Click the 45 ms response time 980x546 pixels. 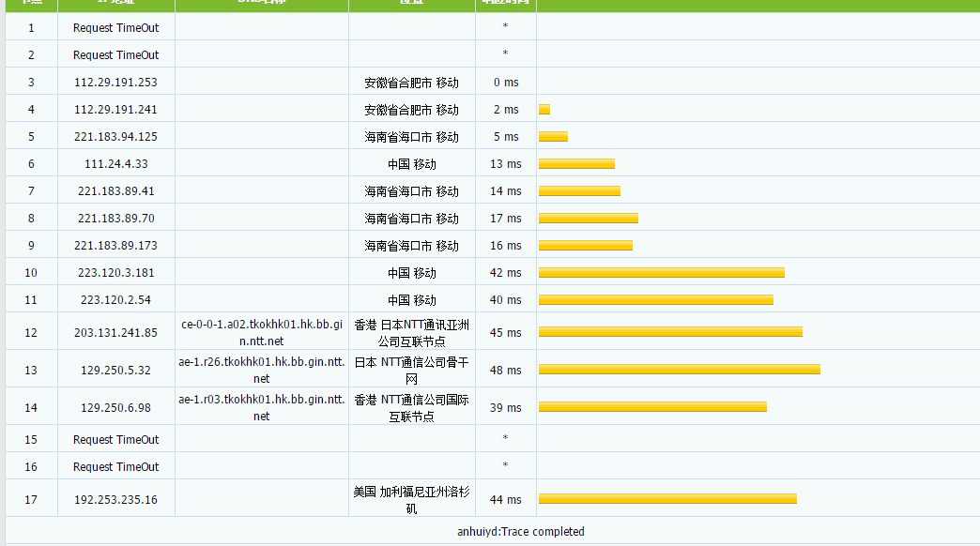click(506, 333)
